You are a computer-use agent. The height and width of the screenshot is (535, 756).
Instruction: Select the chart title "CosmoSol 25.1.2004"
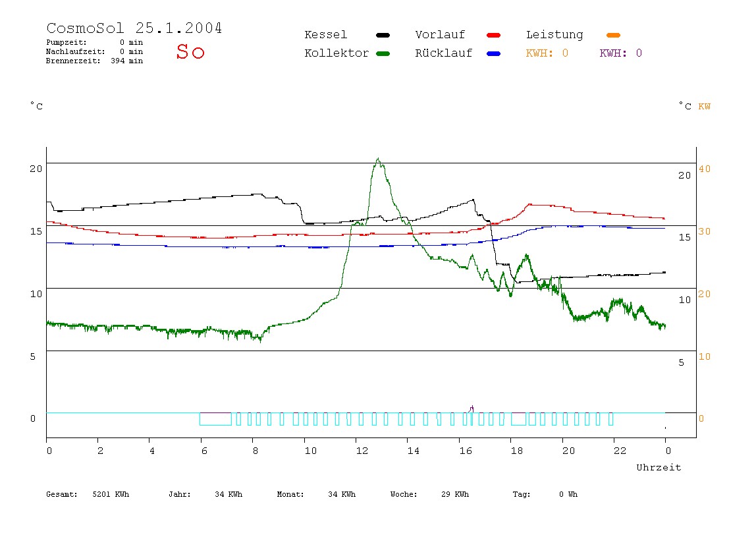coord(134,28)
